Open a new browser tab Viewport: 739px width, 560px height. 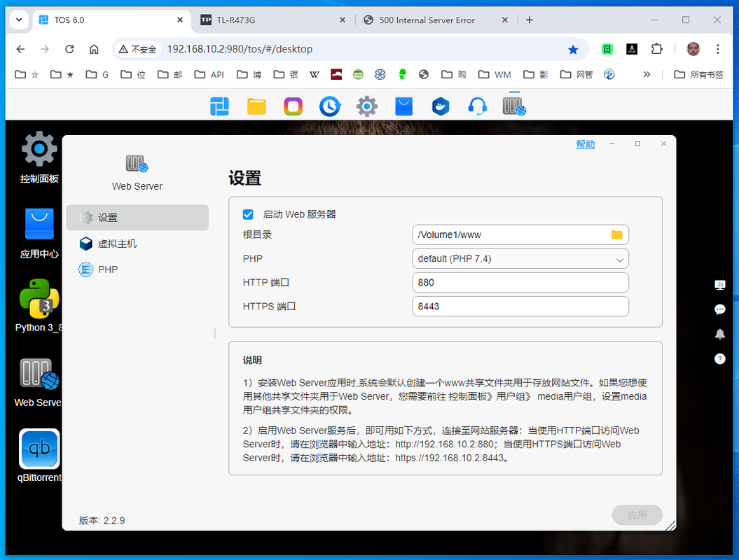[x=530, y=20]
